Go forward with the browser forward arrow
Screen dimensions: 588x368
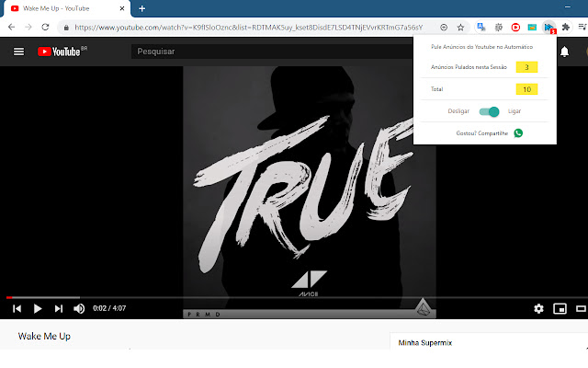[28, 27]
